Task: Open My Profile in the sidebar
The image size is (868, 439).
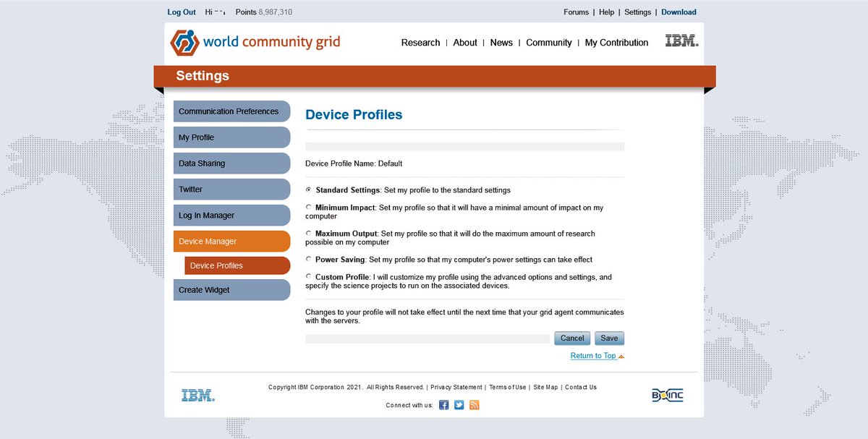Action: [x=231, y=137]
